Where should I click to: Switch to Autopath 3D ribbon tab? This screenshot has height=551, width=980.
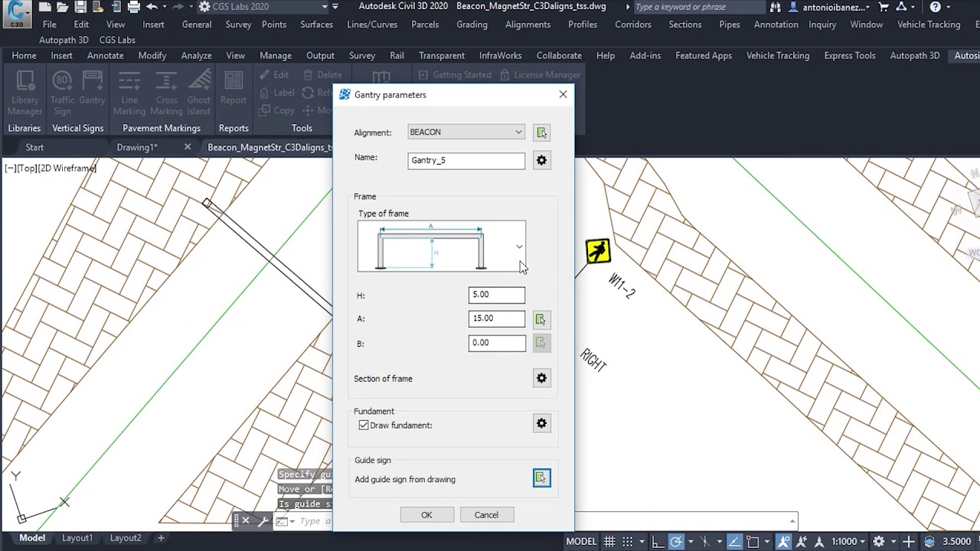tap(914, 56)
